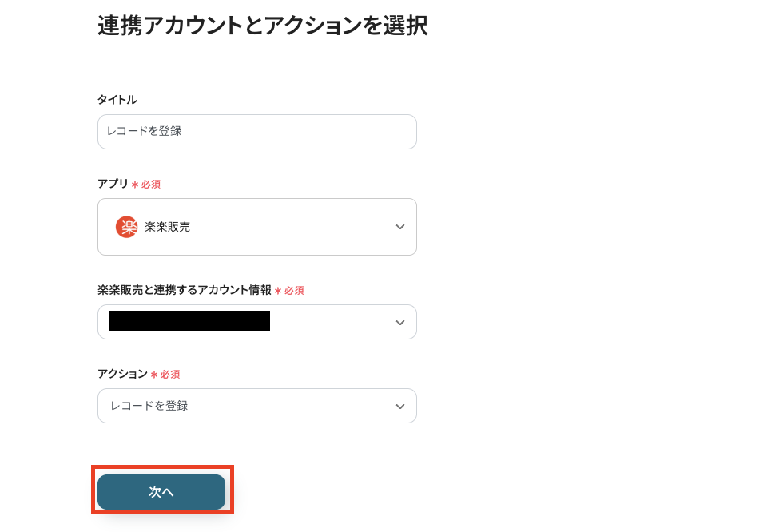Click the 連携アカウントとアクションを選択 heading
Image resolution: width=783 pixels, height=532 pixels.
[x=262, y=26]
